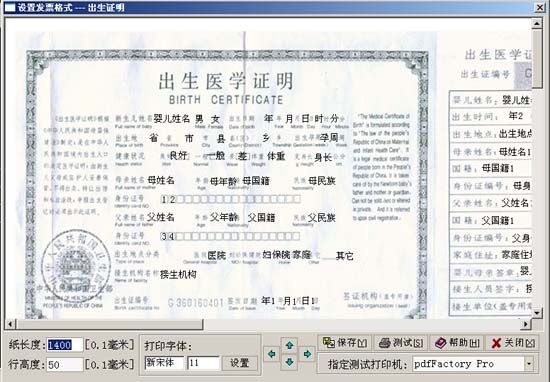This screenshot has width=550, height=382.
Task: Click the font size field showing 11
Action: pos(204,363)
